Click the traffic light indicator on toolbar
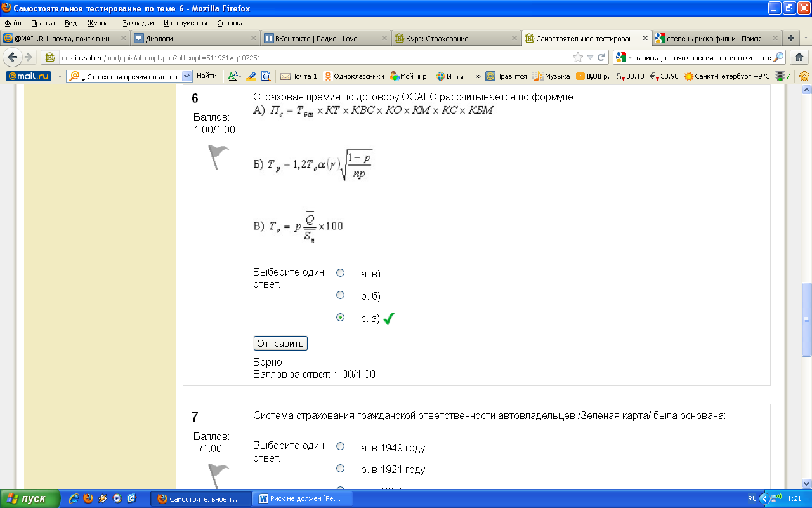Image resolution: width=812 pixels, height=508 pixels. [783, 76]
